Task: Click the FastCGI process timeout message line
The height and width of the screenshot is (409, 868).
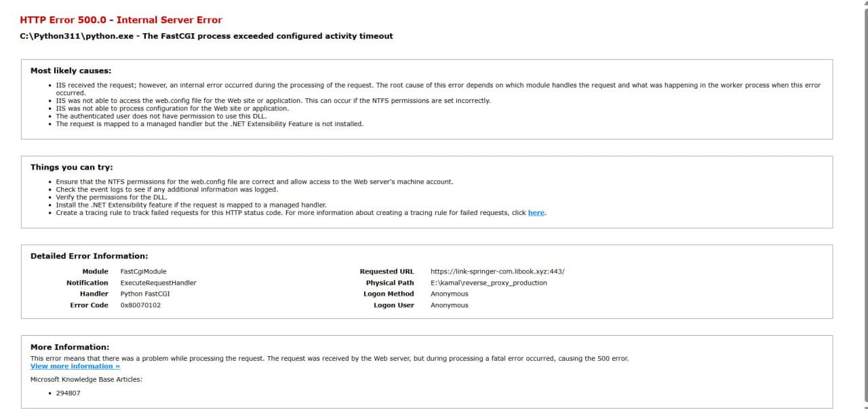Action: (x=206, y=36)
